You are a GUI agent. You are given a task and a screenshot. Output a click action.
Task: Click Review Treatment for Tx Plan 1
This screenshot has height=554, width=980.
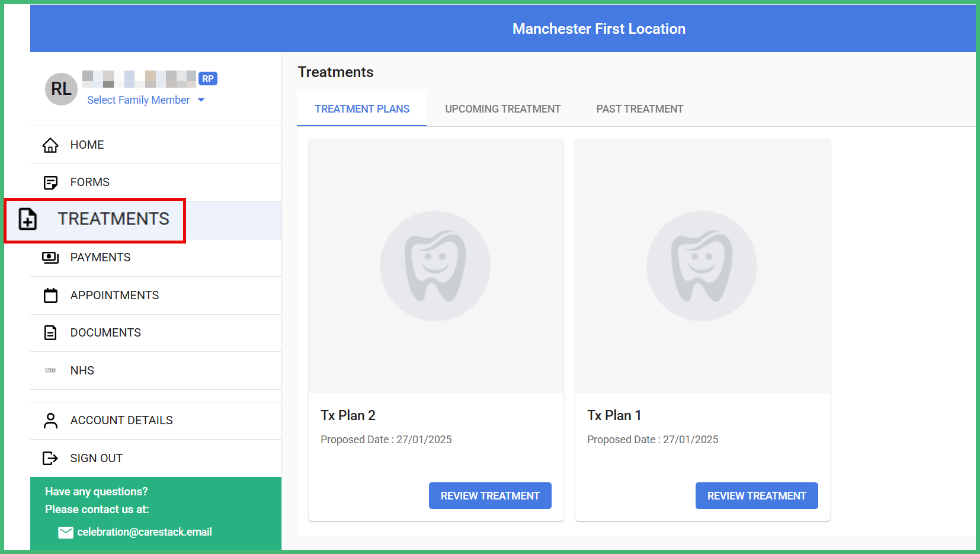(x=757, y=495)
